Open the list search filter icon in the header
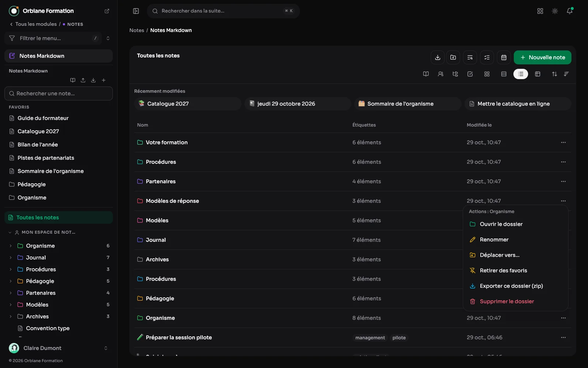Screen dimensions: 588x368 pos(470,57)
